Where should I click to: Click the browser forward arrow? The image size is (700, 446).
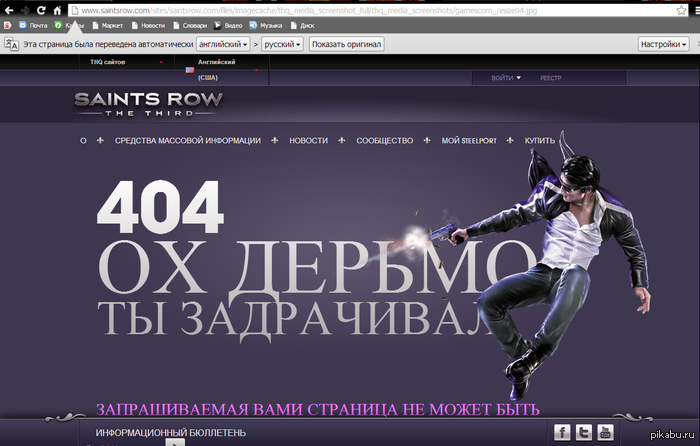[25, 10]
